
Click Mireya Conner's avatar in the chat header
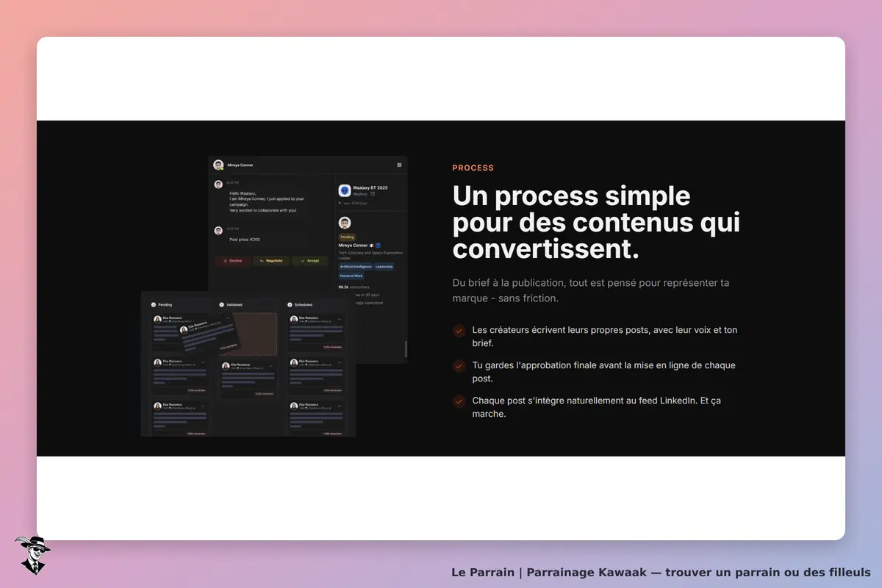[x=218, y=165]
